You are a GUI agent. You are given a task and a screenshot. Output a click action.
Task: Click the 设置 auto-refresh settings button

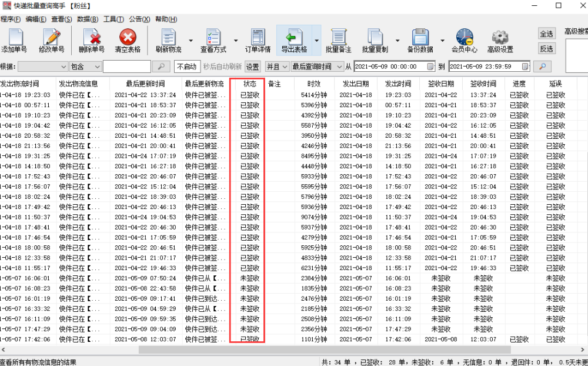click(252, 66)
